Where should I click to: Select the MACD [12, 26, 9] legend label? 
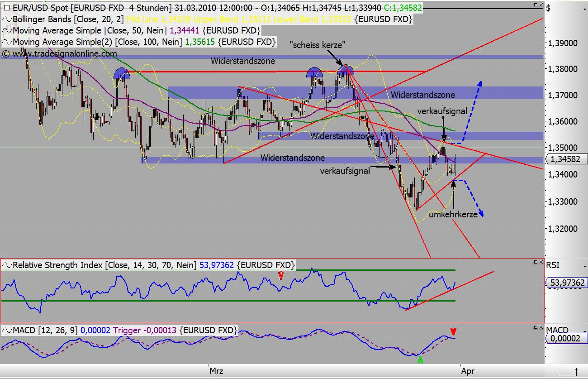tap(45, 331)
